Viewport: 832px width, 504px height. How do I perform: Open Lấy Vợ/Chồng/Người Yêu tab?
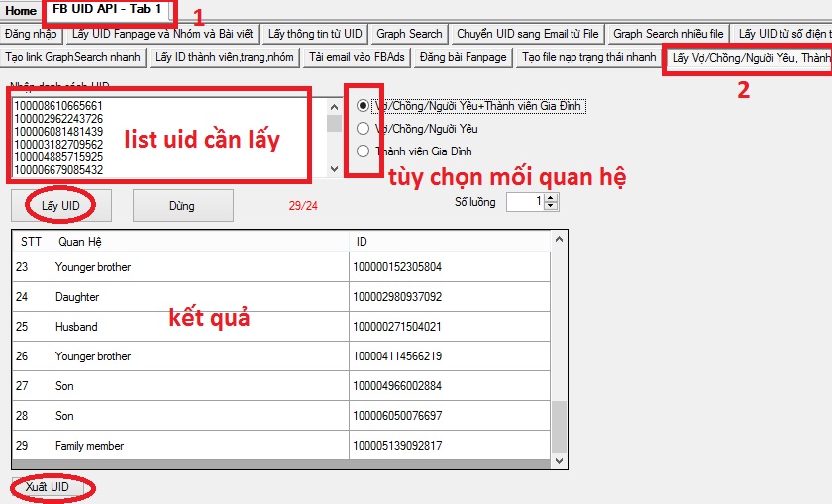749,57
